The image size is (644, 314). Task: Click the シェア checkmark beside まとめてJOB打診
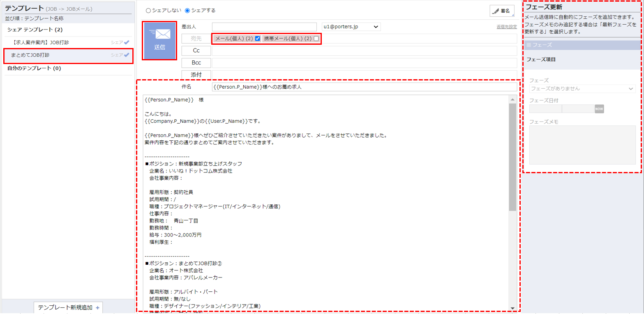[126, 56]
